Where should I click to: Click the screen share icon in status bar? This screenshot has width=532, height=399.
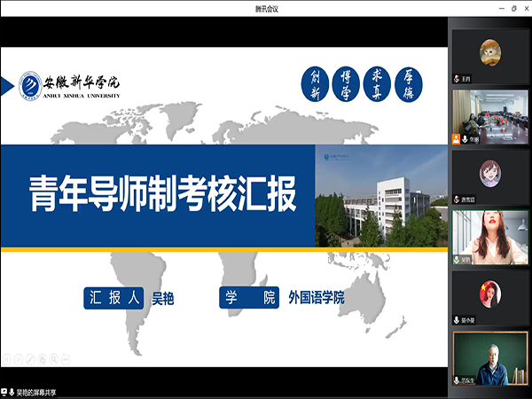tap(4, 391)
